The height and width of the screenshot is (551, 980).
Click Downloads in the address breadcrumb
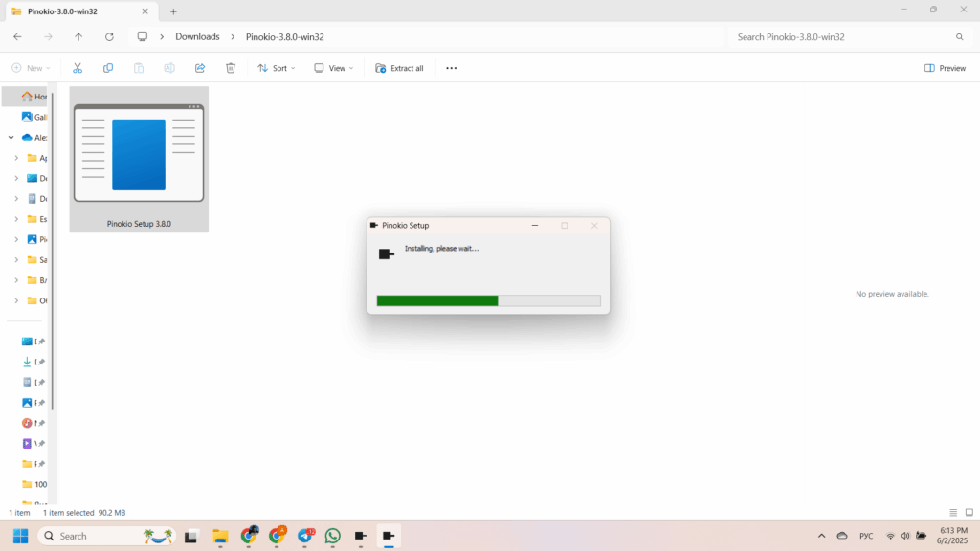[197, 37]
